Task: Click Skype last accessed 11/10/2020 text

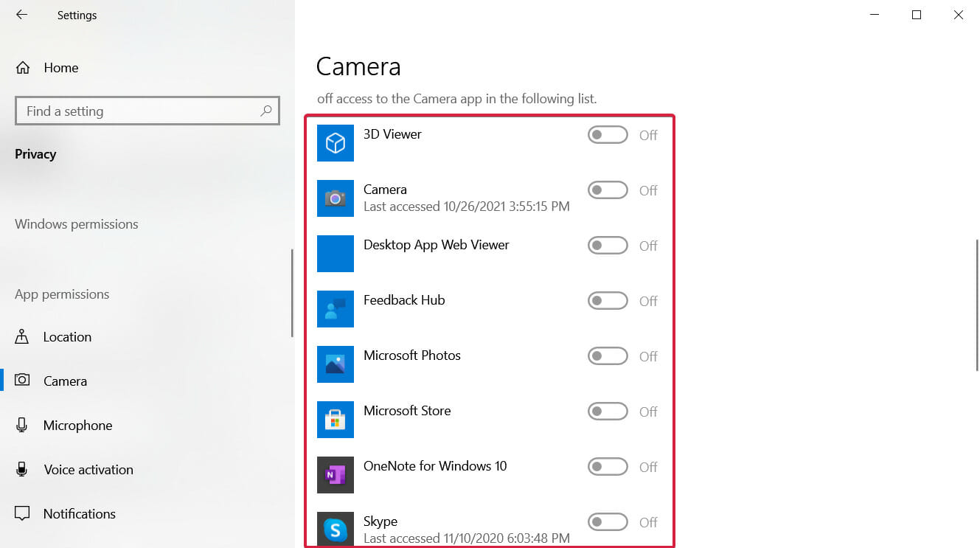Action: (467, 538)
